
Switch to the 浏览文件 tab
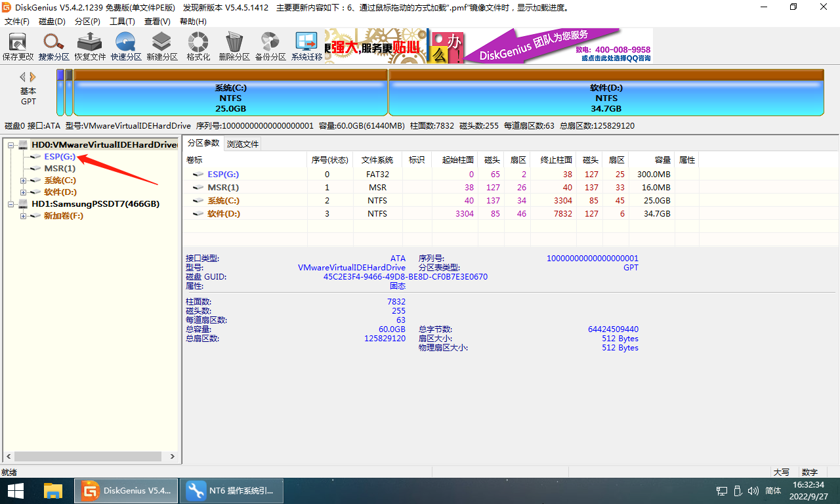coord(243,144)
